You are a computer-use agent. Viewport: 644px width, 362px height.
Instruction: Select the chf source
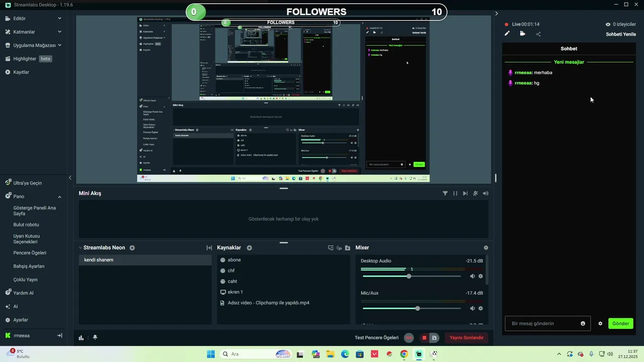[283, 270]
